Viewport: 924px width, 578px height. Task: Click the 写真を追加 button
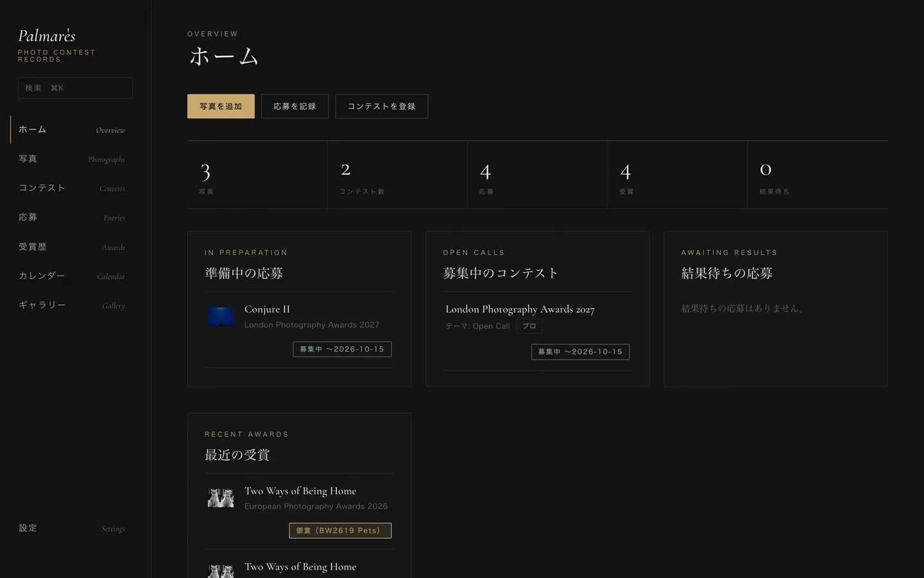[x=221, y=107]
